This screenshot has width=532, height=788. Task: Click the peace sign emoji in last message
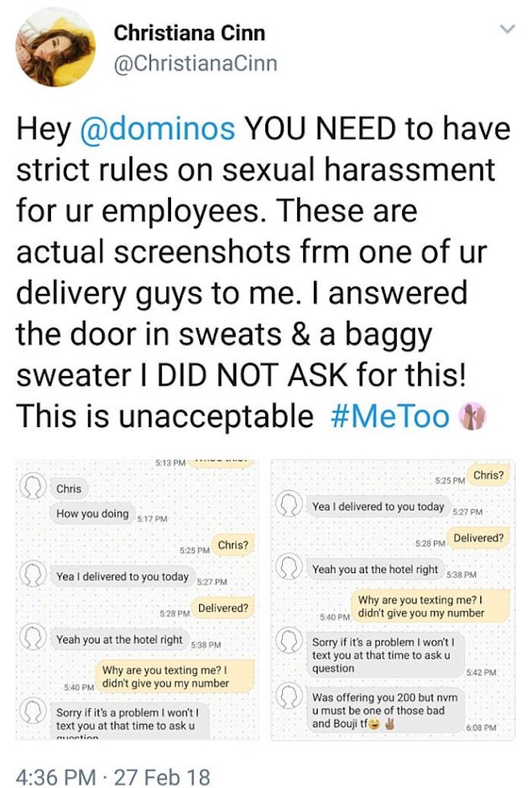(x=389, y=724)
